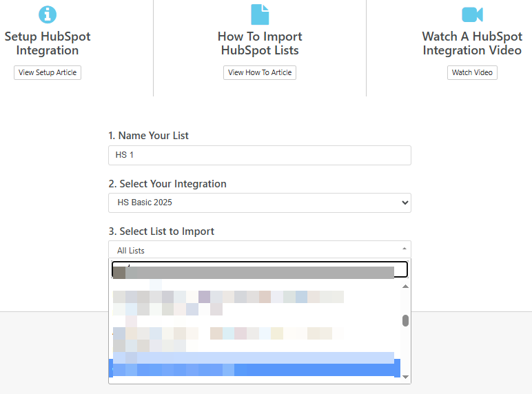The height and width of the screenshot is (394, 532).
Task: Open the View Setup Article button
Action: [x=48, y=72]
